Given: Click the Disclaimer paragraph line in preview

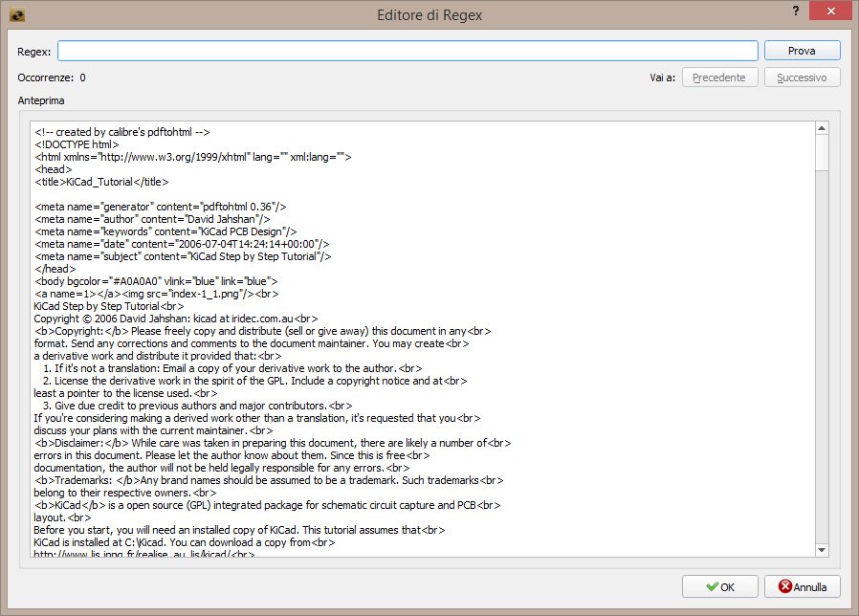Looking at the screenshot, I should tap(273, 443).
